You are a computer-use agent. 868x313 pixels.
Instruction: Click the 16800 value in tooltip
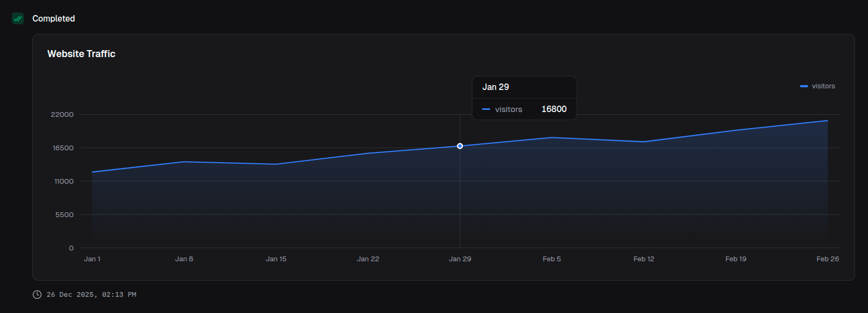[554, 109]
